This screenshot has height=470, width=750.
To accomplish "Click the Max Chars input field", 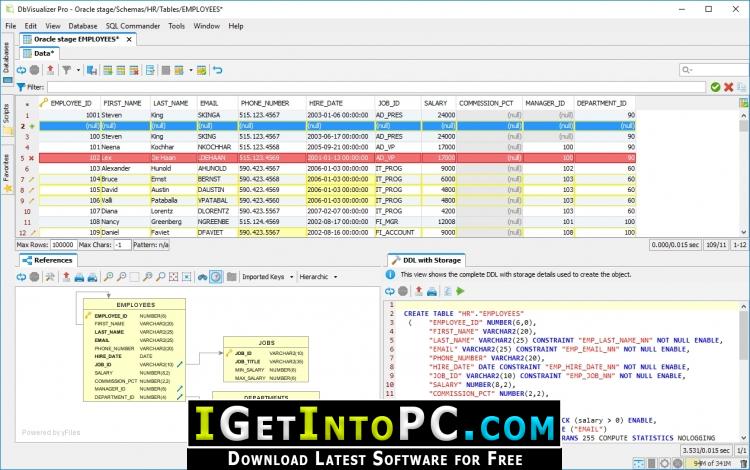I will coord(122,245).
